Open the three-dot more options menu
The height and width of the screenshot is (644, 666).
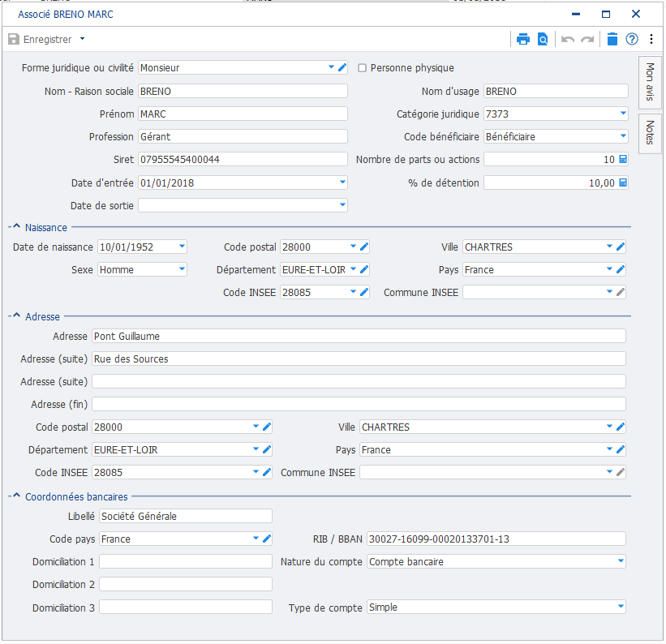pyautogui.click(x=651, y=39)
